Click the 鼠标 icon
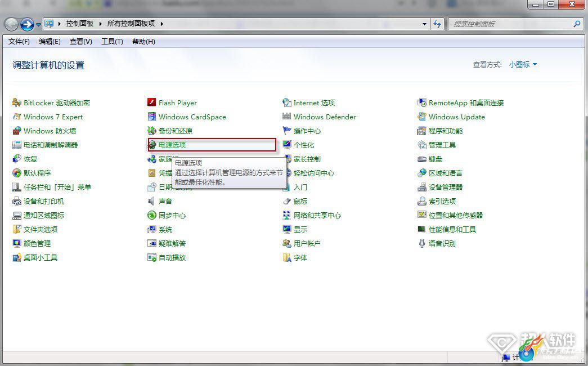588x366 pixels. (x=286, y=201)
